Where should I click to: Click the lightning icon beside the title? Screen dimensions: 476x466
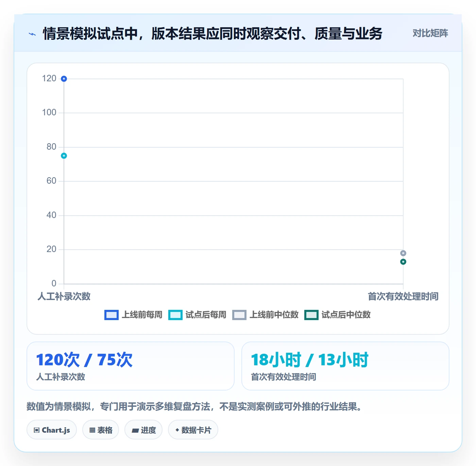pyautogui.click(x=32, y=34)
